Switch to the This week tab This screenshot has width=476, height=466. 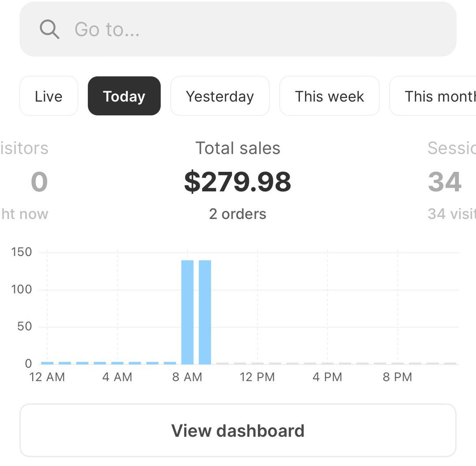329,96
